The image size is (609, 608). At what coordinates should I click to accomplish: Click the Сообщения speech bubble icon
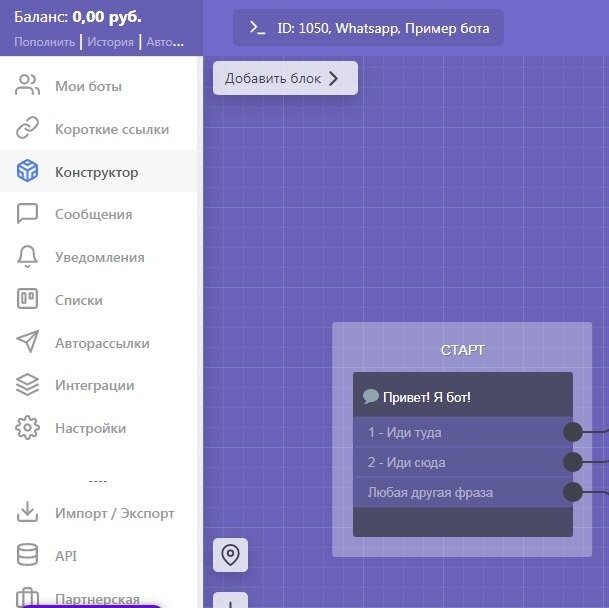coord(27,213)
